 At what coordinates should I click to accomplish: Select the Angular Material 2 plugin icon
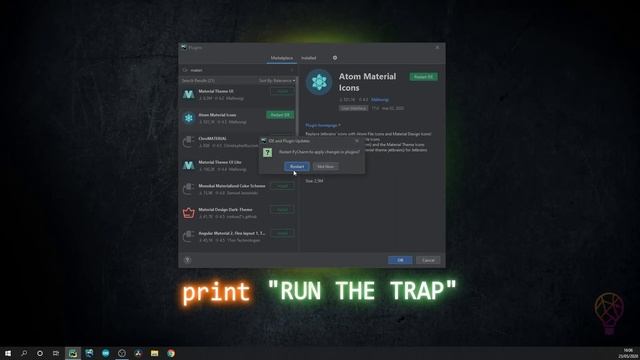pos(189,236)
